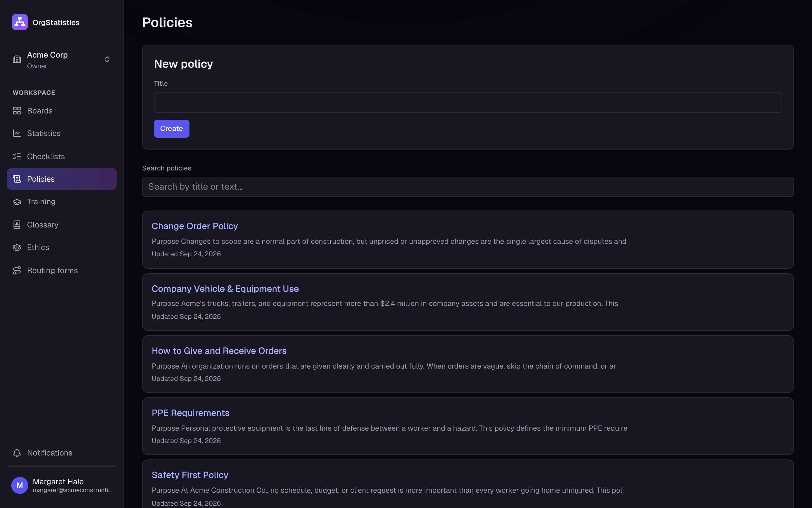Image resolution: width=812 pixels, height=508 pixels.
Task: Click the Owner role label
Action: (x=37, y=66)
